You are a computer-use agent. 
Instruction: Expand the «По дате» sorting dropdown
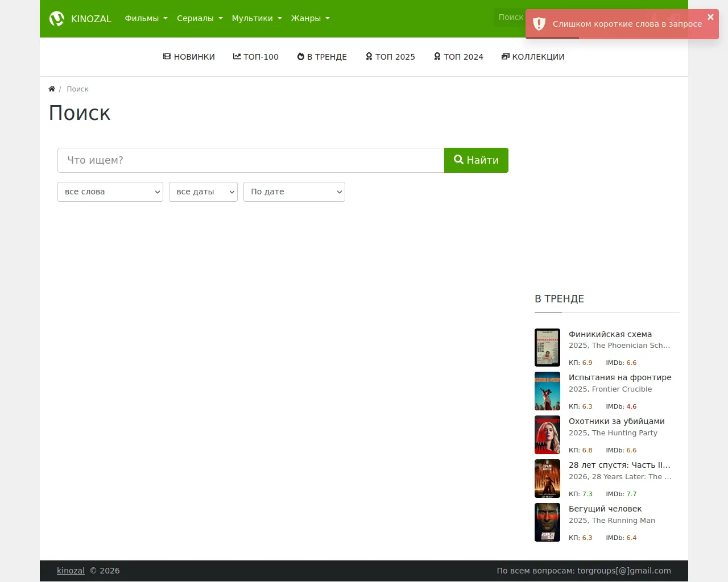click(294, 192)
